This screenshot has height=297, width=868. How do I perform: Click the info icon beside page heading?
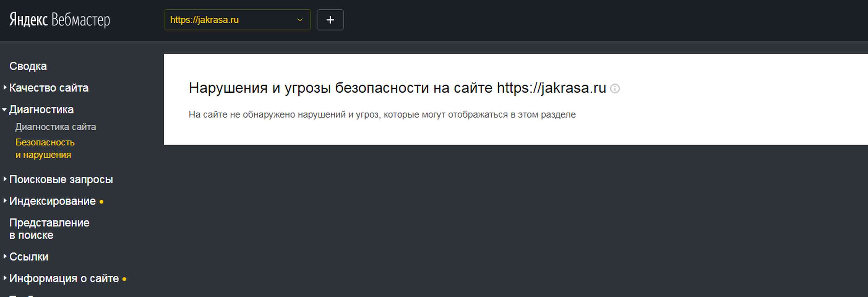click(615, 89)
